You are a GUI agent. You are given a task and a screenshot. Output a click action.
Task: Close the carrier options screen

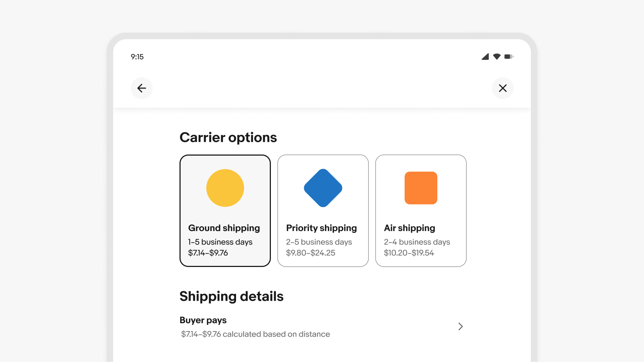pyautogui.click(x=503, y=88)
